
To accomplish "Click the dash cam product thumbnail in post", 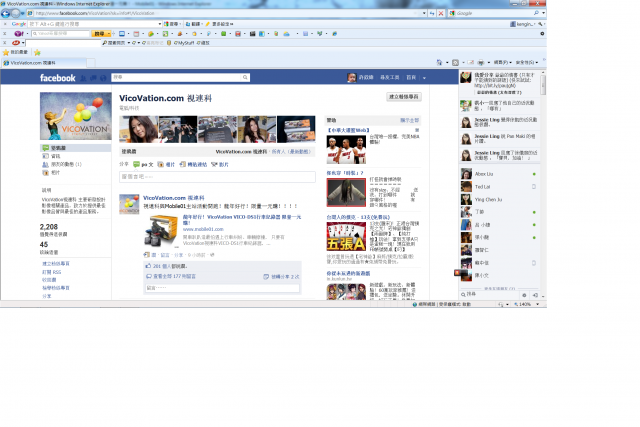I will (x=162, y=231).
